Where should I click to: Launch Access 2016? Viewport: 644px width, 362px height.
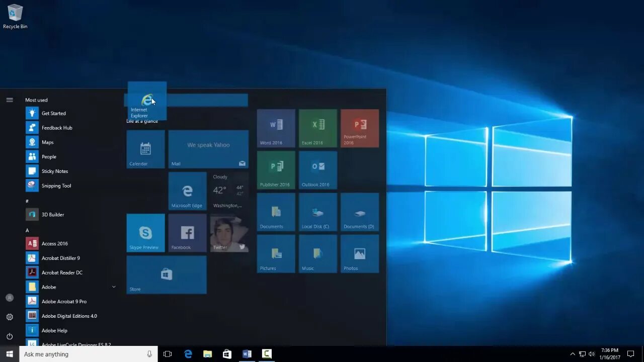[70, 243]
